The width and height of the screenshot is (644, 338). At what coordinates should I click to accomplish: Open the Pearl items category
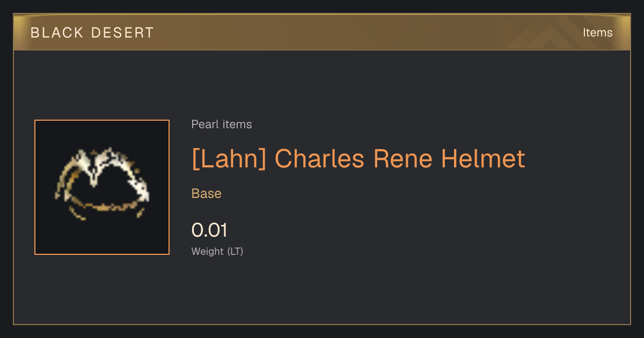tap(222, 124)
